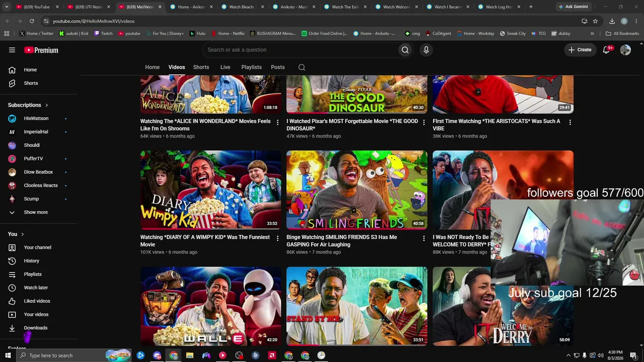Open the YouTube guide hamburger menu
The height and width of the screenshot is (362, 644).
[x=12, y=50]
